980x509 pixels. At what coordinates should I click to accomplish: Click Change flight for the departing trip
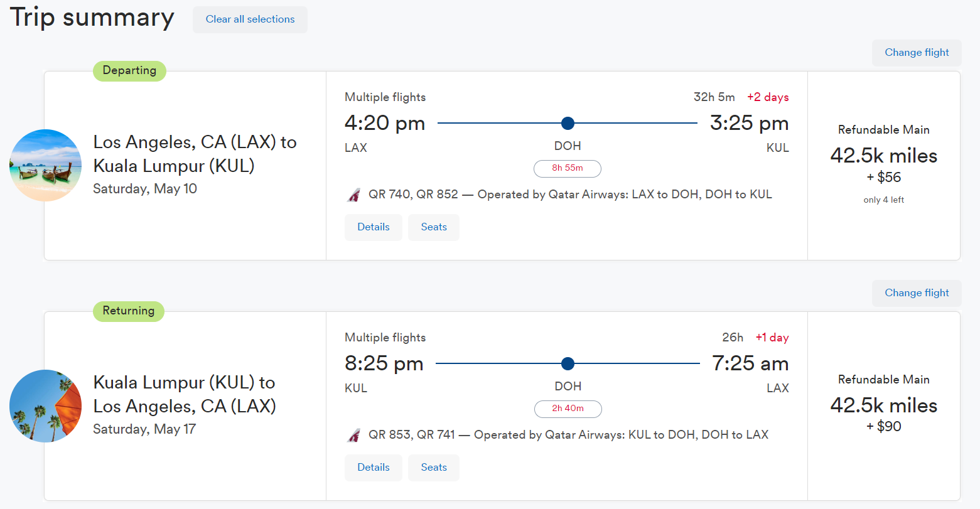coord(917,52)
